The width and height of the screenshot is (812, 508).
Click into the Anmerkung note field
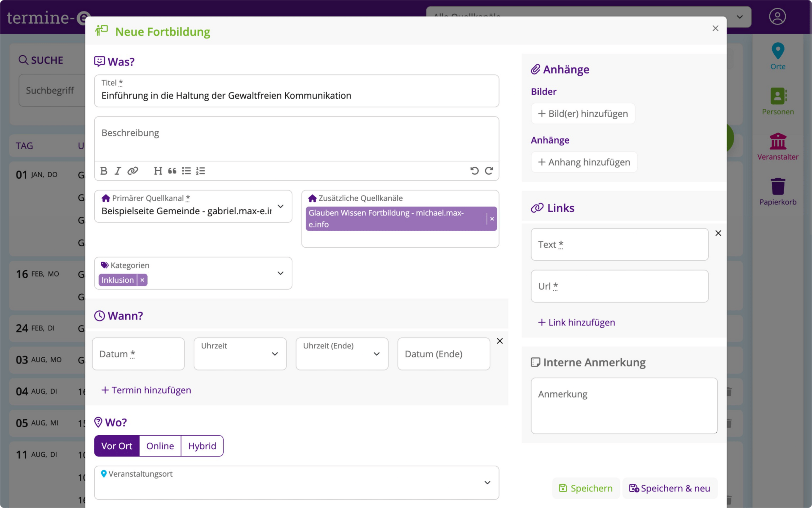624,406
